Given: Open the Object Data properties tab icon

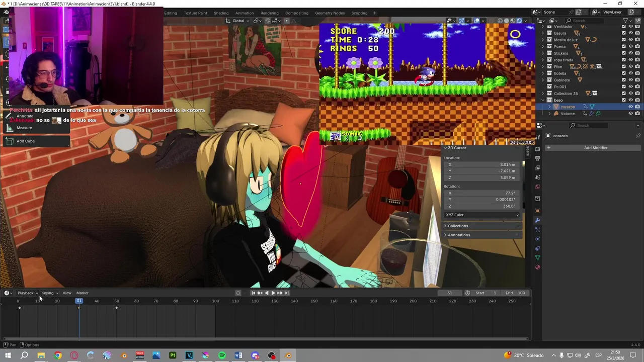Looking at the screenshot, I should (x=537, y=258).
